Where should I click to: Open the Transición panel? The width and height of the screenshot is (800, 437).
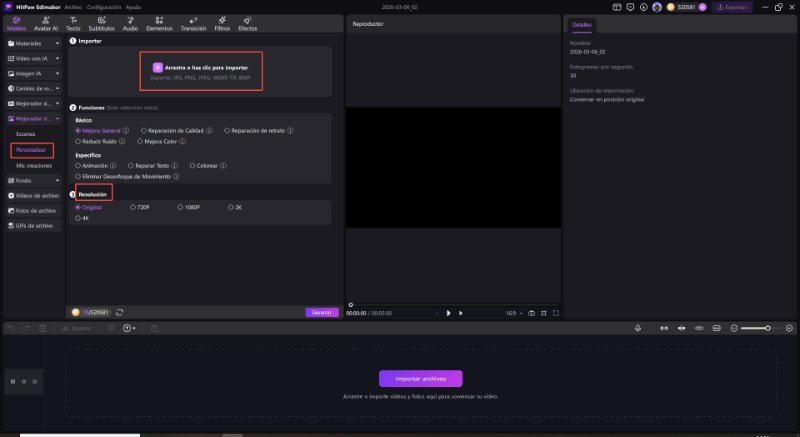[x=193, y=25]
